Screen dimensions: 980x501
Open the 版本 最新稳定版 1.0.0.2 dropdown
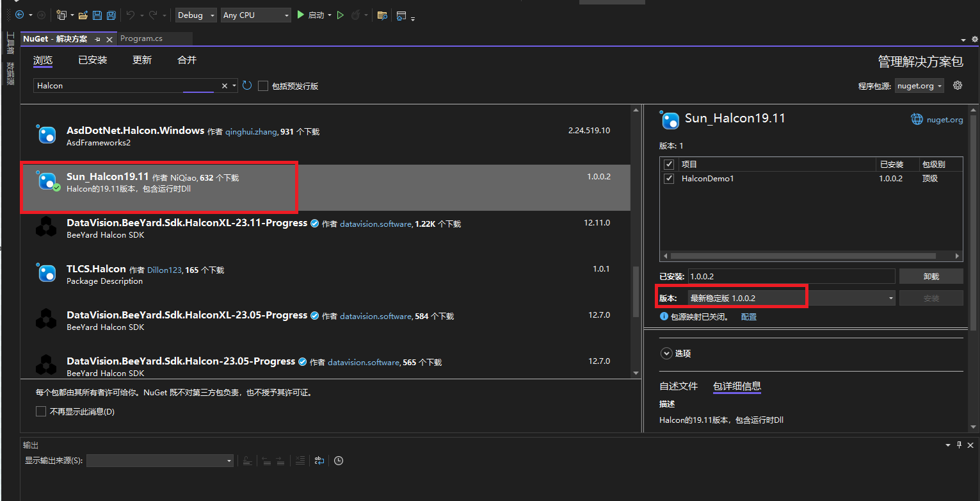click(x=792, y=298)
